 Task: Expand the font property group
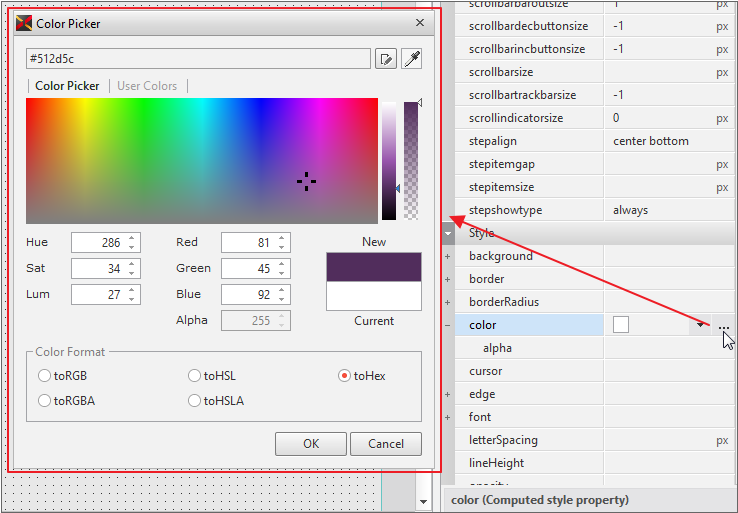tap(448, 418)
